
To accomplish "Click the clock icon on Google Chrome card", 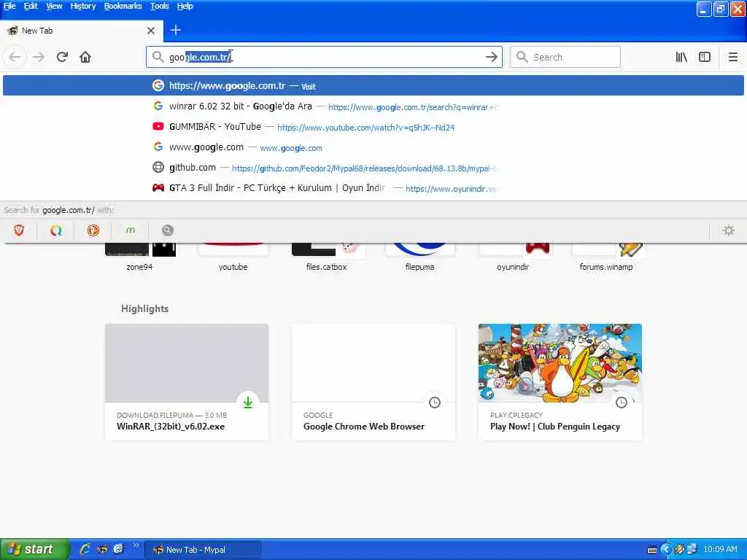I will point(435,402).
